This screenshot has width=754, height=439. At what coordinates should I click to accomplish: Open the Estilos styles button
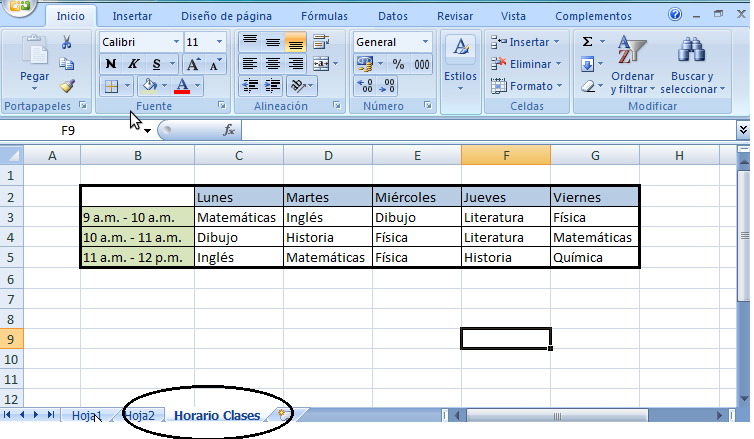[460, 62]
